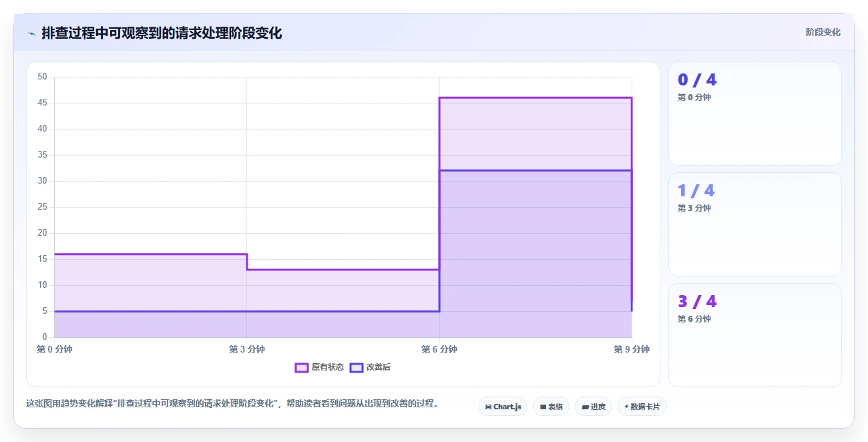Click the y-axis value 50
The height and width of the screenshot is (442, 868).
coord(42,77)
